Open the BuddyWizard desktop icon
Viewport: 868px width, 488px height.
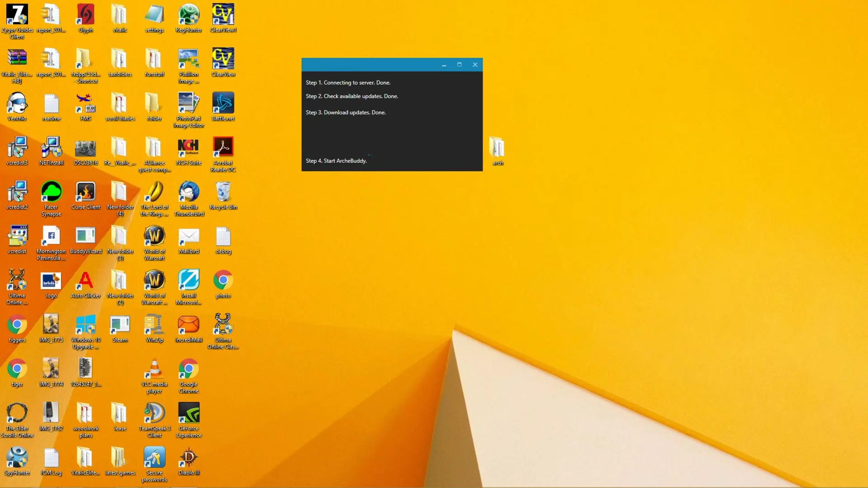coord(85,237)
